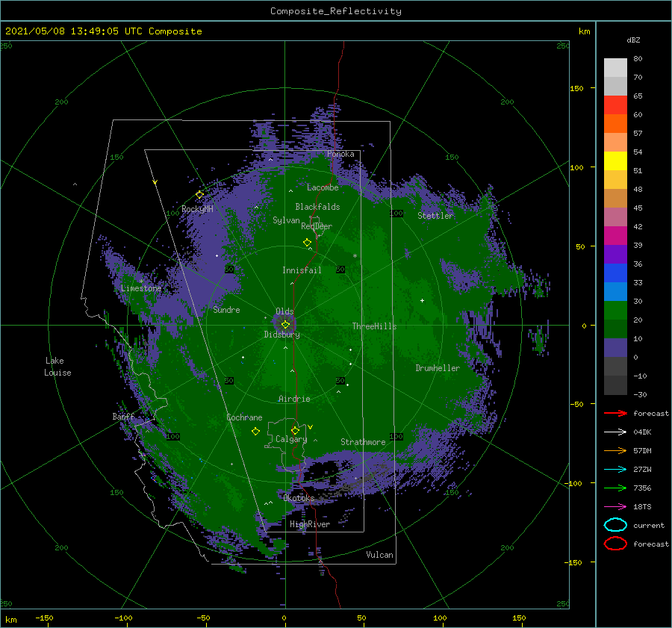Click the yellow diamond marker below RedDeer
This screenshot has width=672, height=628.
point(307,243)
